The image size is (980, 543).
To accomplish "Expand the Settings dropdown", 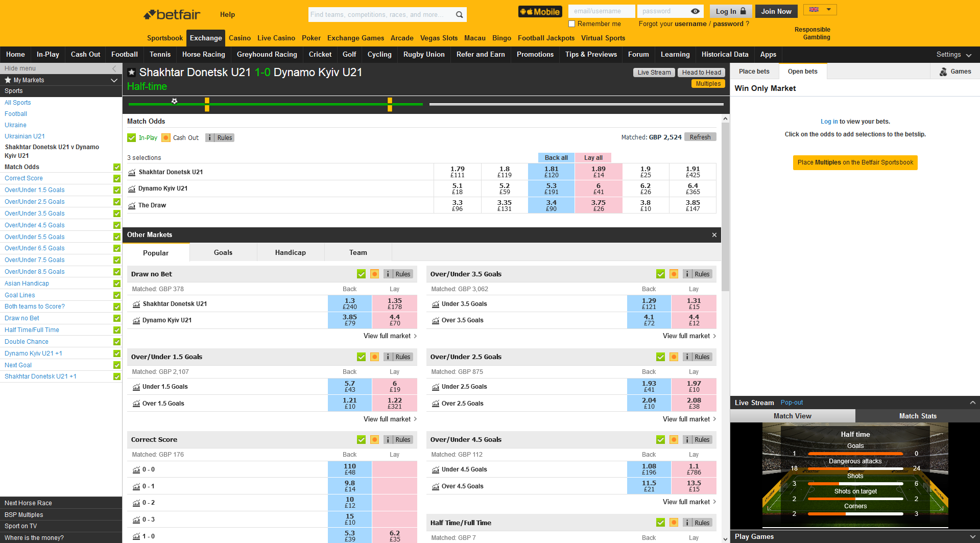I will pos(953,55).
